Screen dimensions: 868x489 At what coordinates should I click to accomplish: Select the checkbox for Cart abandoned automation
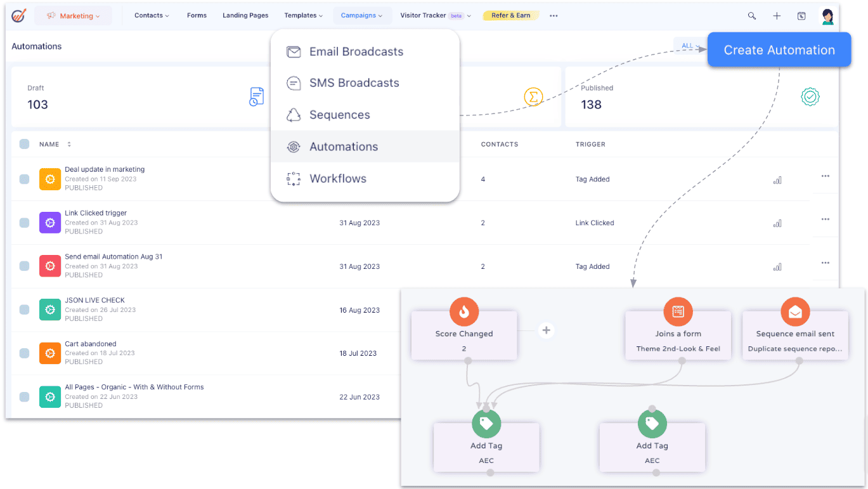[x=24, y=353]
